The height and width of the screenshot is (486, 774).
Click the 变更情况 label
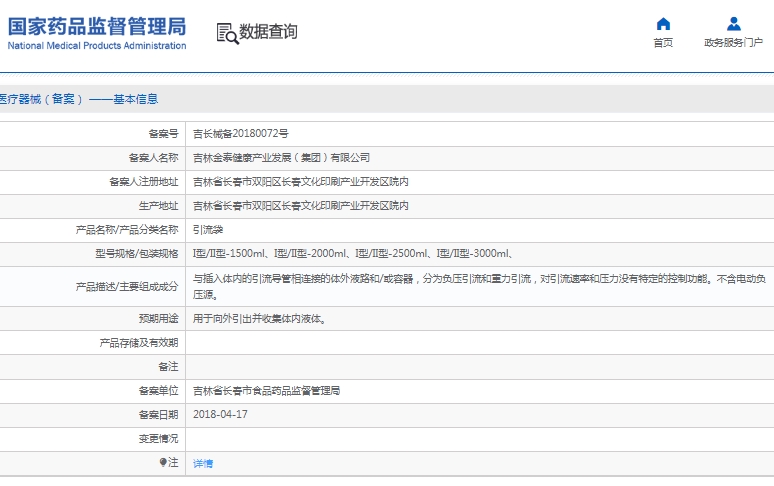click(x=158, y=439)
